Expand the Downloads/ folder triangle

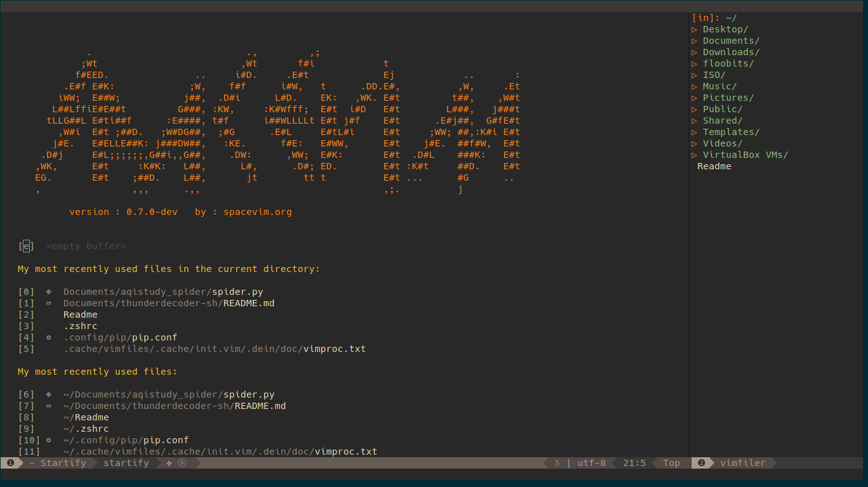coord(695,52)
